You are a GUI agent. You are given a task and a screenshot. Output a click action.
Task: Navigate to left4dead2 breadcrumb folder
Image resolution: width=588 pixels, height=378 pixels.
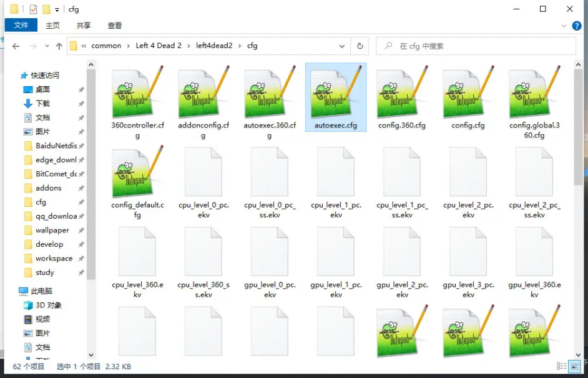pos(214,46)
